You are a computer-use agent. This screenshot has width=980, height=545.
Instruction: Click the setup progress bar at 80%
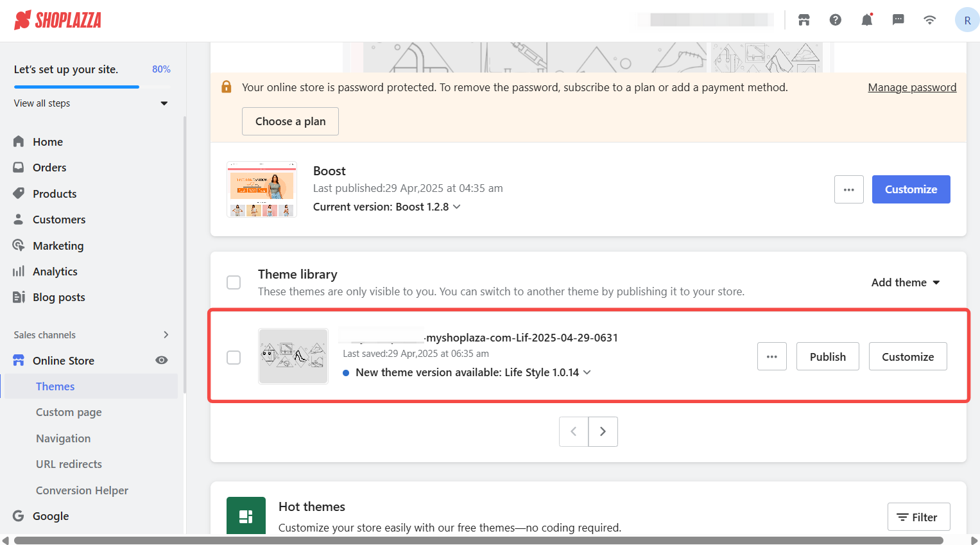click(92, 87)
